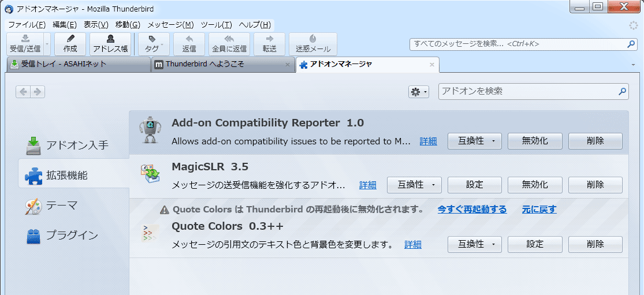Click the 今すぐ再起動する restart link

pyautogui.click(x=472, y=210)
